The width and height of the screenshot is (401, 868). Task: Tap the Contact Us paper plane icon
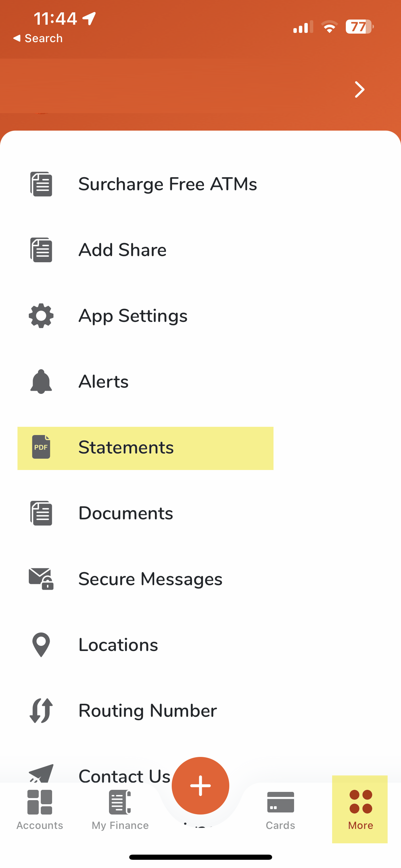tap(41, 773)
